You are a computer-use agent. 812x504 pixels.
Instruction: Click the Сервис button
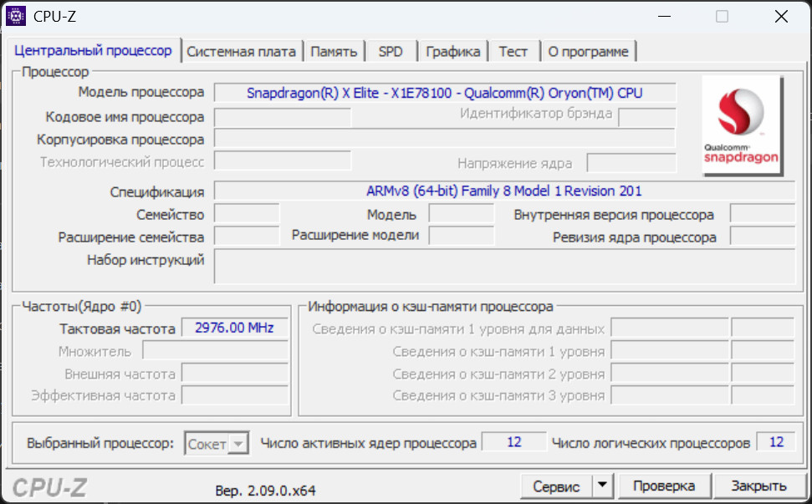coord(557,486)
